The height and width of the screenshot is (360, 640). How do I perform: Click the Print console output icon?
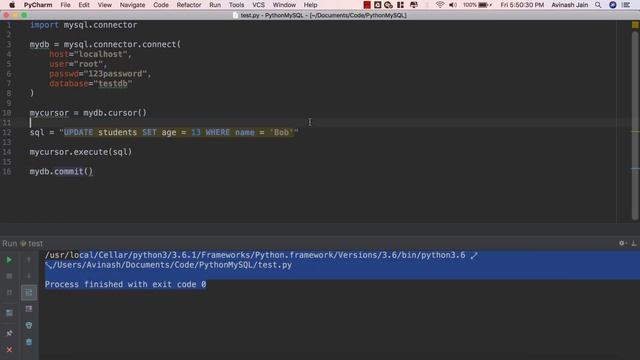coord(29,325)
